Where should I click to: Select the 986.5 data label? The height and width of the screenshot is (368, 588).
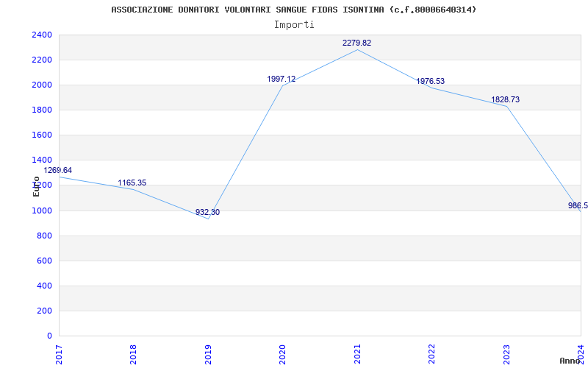point(578,205)
